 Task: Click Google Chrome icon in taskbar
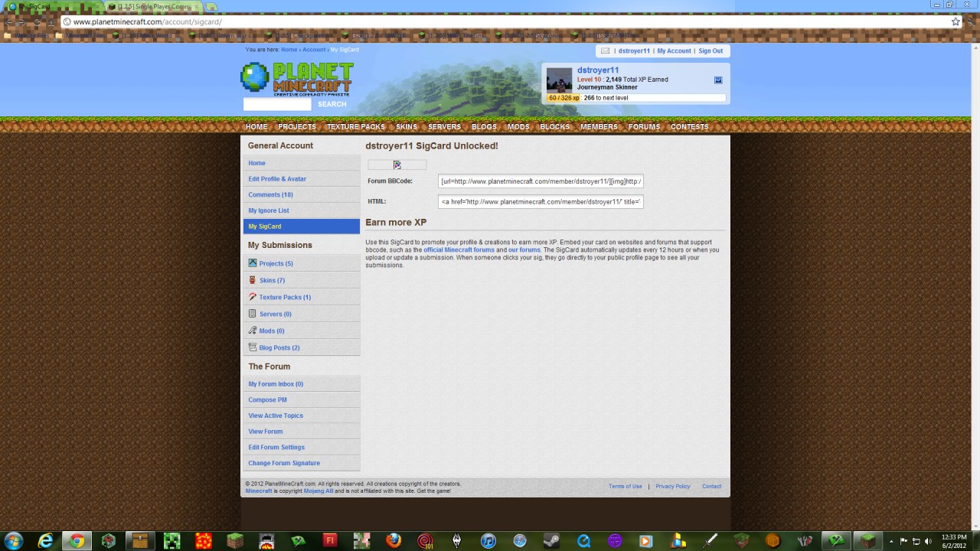click(x=76, y=541)
